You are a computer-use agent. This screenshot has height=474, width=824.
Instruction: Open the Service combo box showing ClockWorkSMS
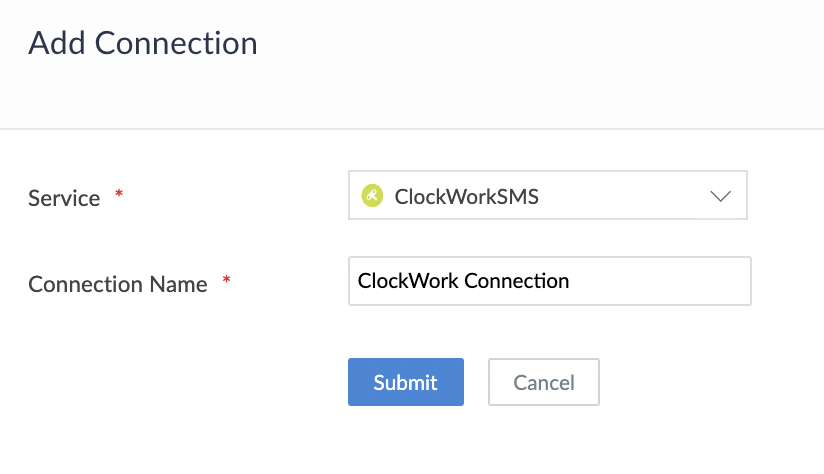pyautogui.click(x=547, y=195)
